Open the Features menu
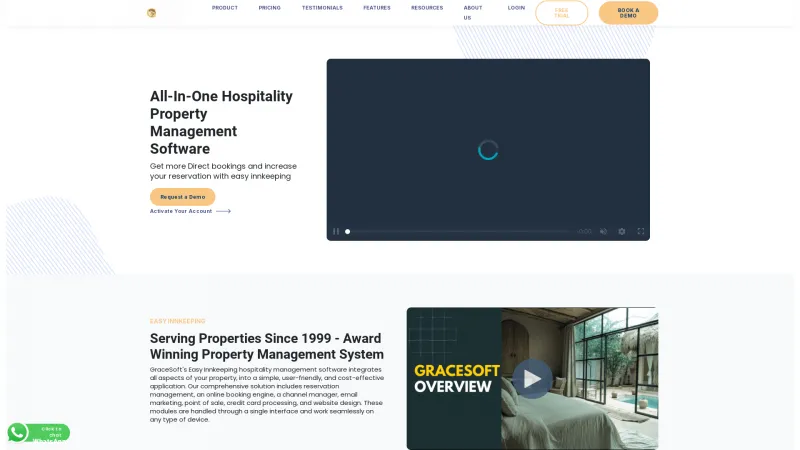The image size is (800, 450). (377, 8)
